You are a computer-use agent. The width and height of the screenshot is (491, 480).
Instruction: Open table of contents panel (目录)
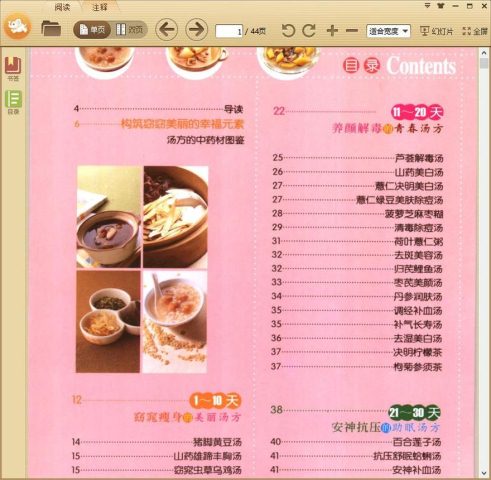coord(13,102)
